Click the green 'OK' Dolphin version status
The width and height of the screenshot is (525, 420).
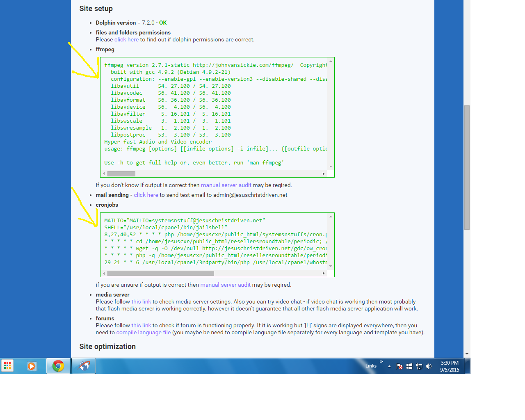point(163,23)
